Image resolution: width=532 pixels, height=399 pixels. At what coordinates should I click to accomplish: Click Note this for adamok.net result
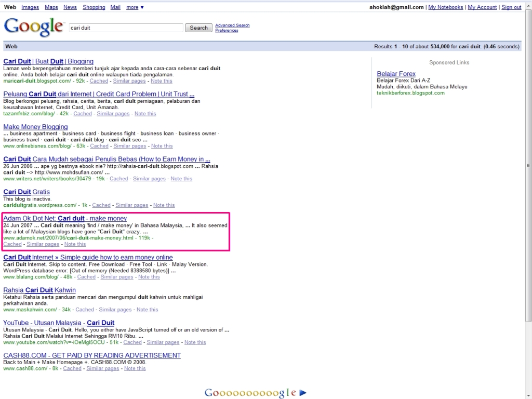tap(75, 244)
